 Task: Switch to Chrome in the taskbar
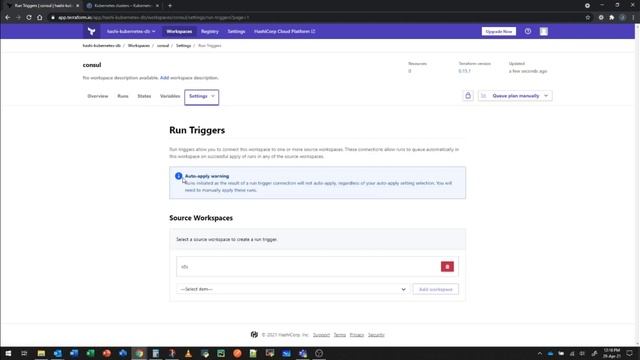tap(139, 353)
